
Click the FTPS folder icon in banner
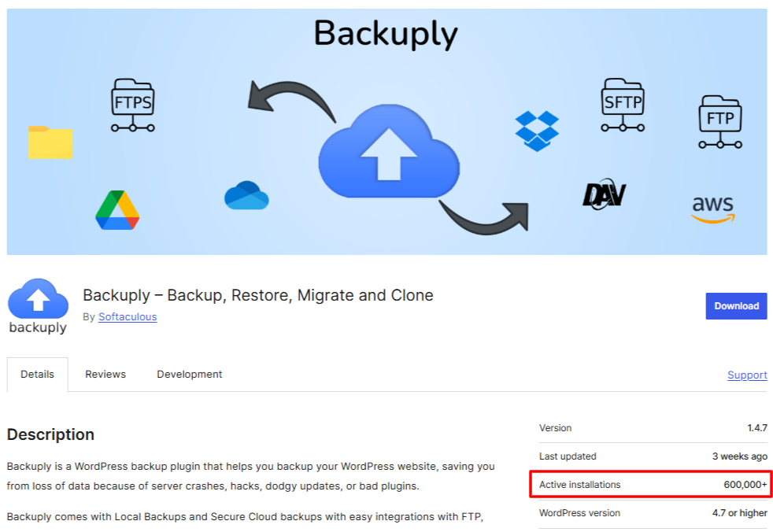click(x=132, y=105)
